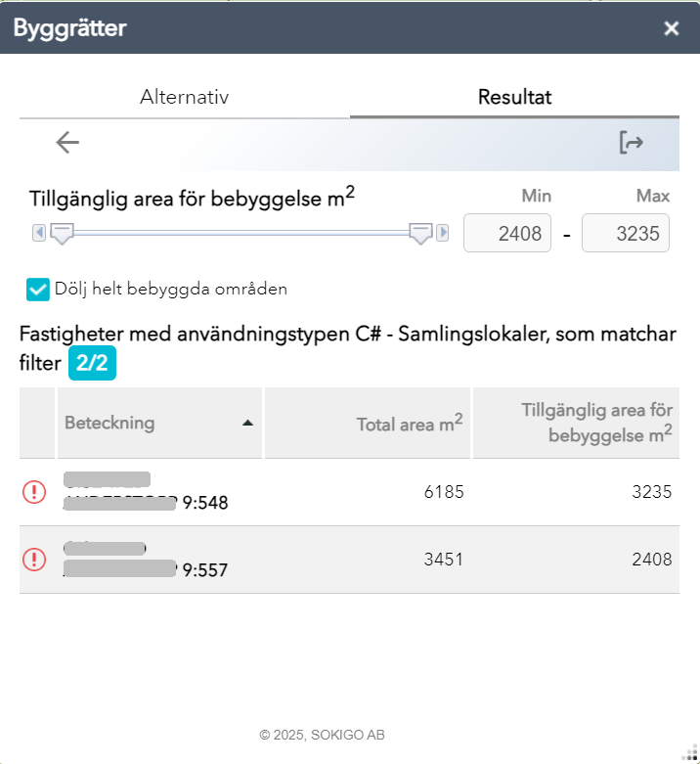Click warning icon for property 9:557

coord(34,559)
